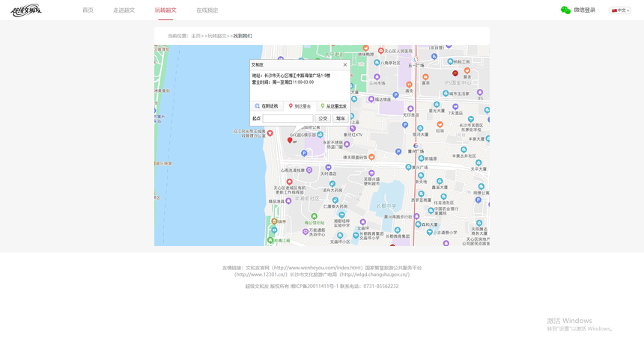The image size is (644, 362).
Task: Click the 天心区人民医院 hospital marker
Action: [x=380, y=51]
